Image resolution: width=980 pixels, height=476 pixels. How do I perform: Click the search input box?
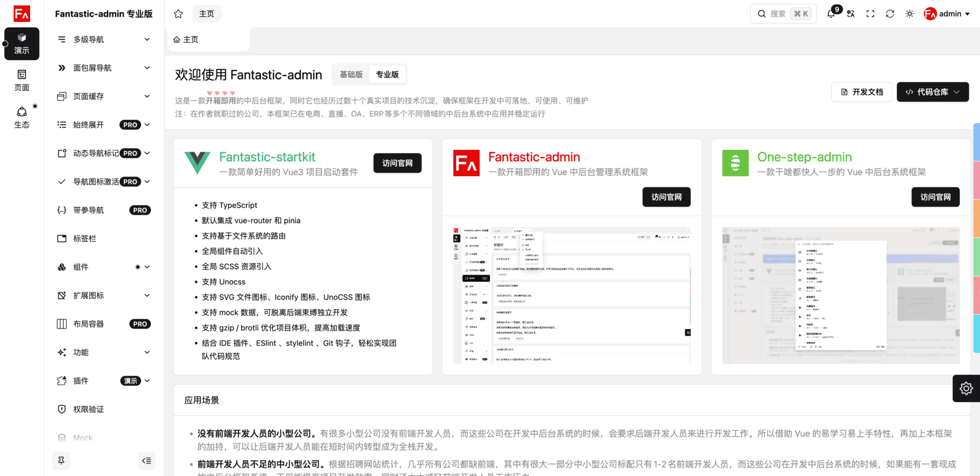[x=783, y=14]
